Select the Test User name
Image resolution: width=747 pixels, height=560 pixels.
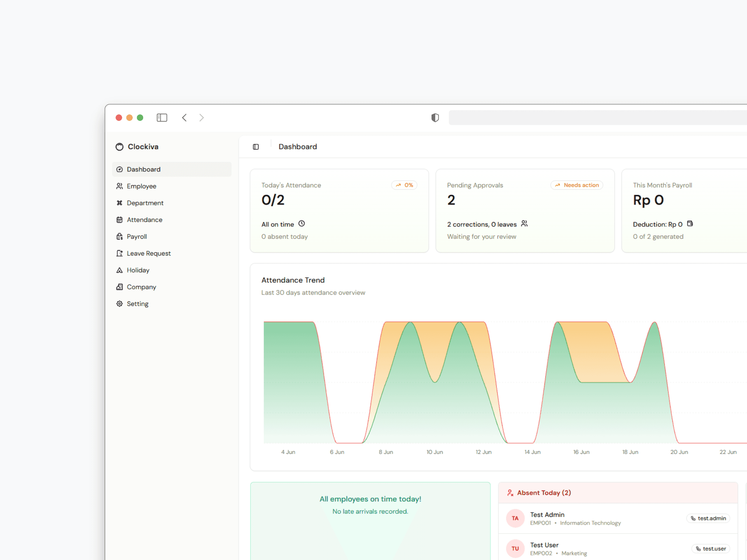(x=544, y=545)
